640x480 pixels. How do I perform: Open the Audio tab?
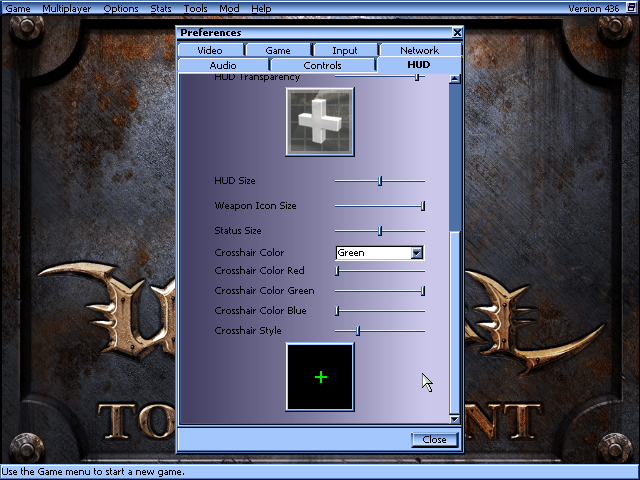(x=223, y=65)
